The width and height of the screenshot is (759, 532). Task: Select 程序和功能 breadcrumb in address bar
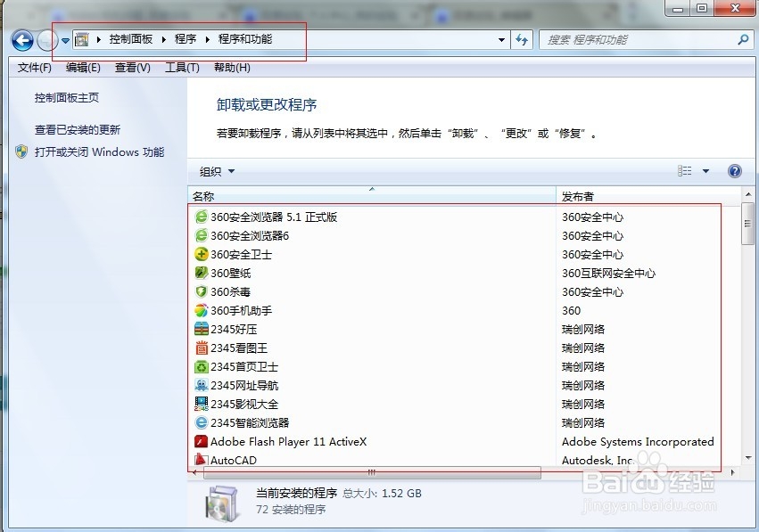click(245, 39)
